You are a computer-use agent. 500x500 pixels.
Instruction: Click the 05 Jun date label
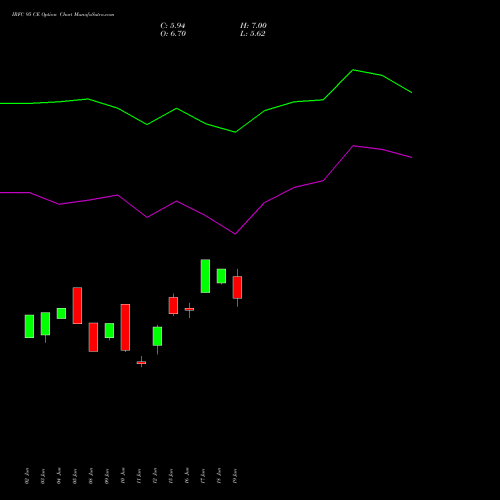(x=75, y=476)
